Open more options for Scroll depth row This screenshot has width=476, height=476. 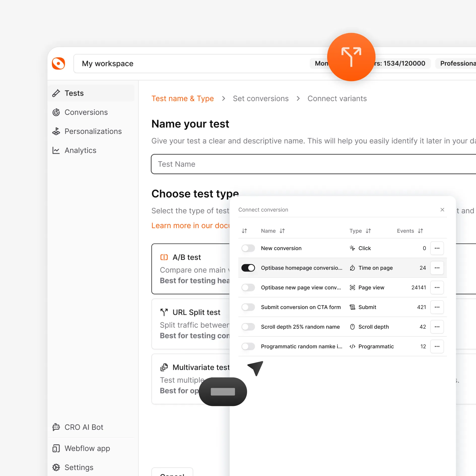(437, 327)
